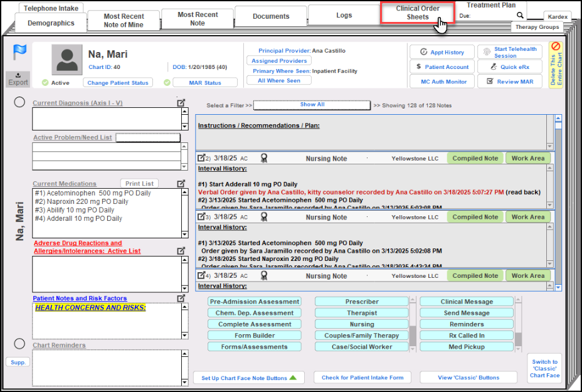Click the Export chart icon
Viewport: 582px width, 392px height.
pos(18,78)
